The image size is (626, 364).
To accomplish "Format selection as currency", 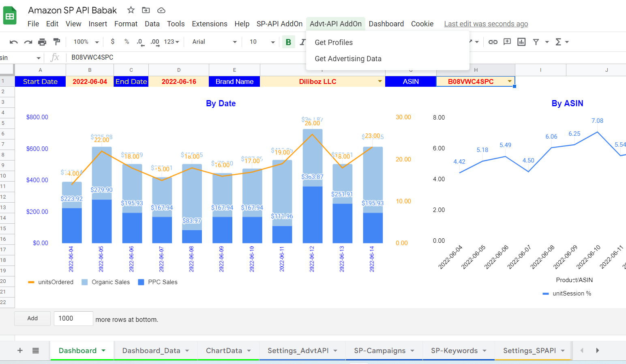I will tap(113, 42).
